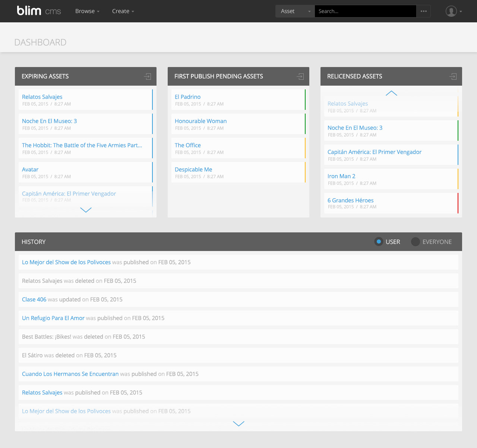The width and height of the screenshot is (477, 448).
Task: Click 'Best Battles: ¡Bikes!' deleted history entry
Action: (238, 337)
